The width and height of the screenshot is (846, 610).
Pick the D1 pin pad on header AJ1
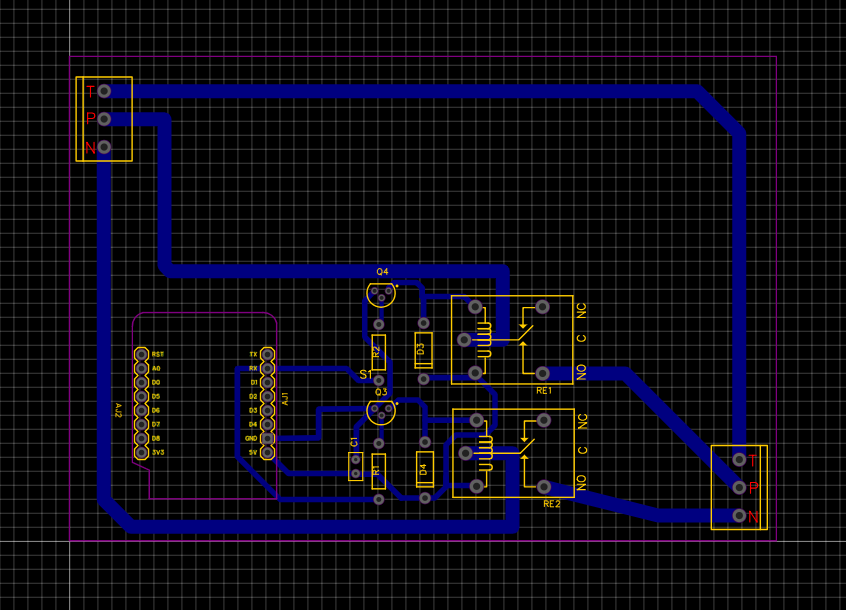coord(268,382)
